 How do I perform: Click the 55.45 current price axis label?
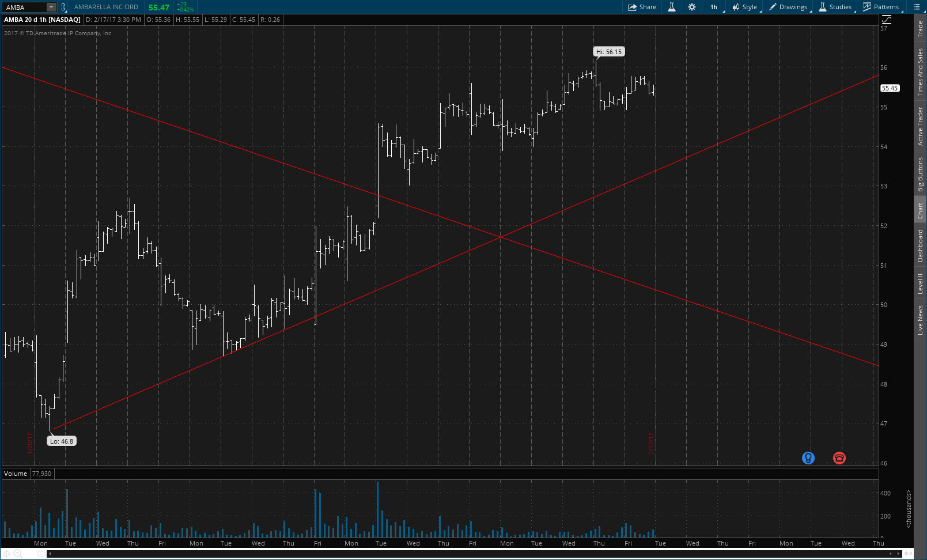tap(890, 88)
